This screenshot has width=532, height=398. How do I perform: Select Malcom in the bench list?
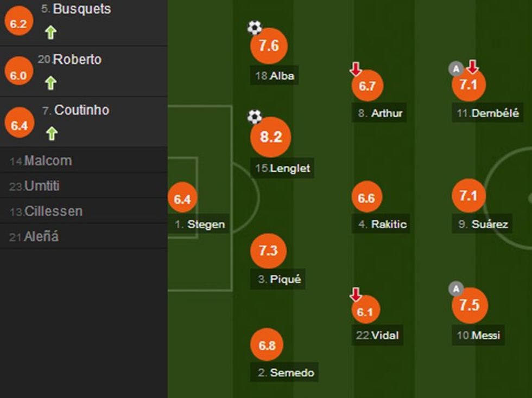(x=48, y=161)
